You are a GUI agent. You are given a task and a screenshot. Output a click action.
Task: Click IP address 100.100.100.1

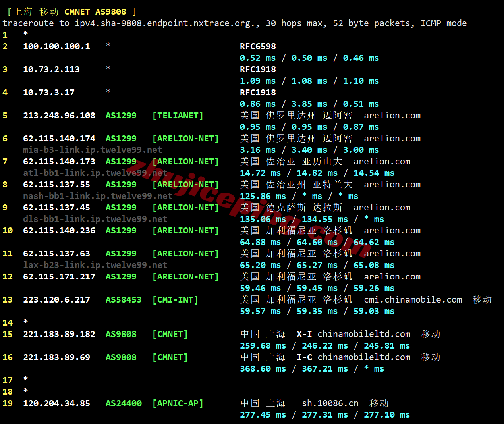56,46
